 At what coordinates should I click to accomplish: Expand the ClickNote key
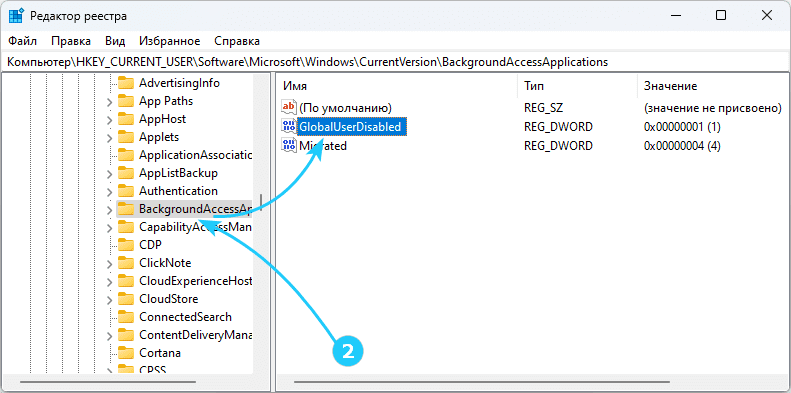click(x=109, y=263)
